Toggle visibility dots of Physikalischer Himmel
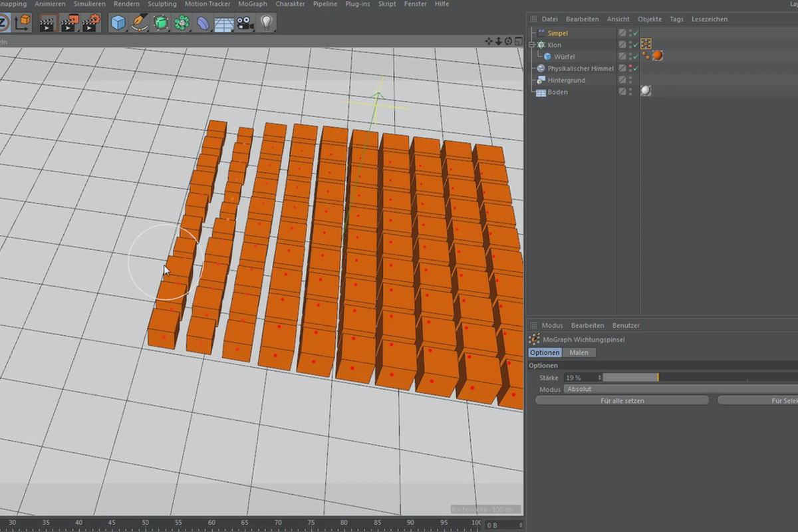The image size is (798, 532). point(629,68)
